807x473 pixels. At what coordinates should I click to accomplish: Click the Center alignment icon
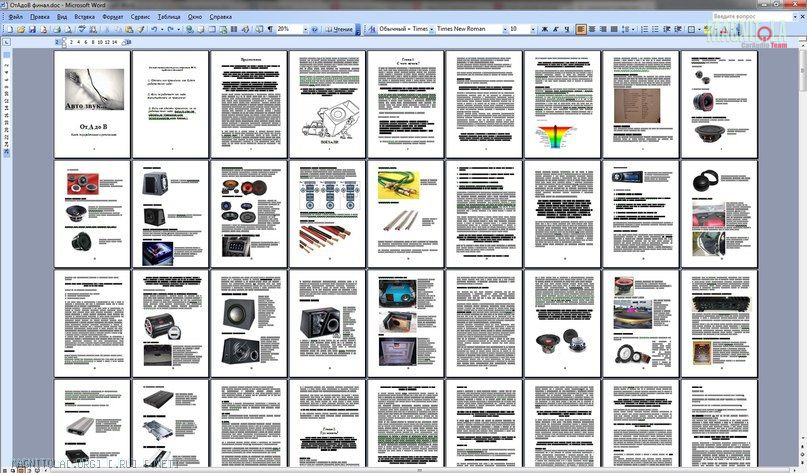point(593,29)
